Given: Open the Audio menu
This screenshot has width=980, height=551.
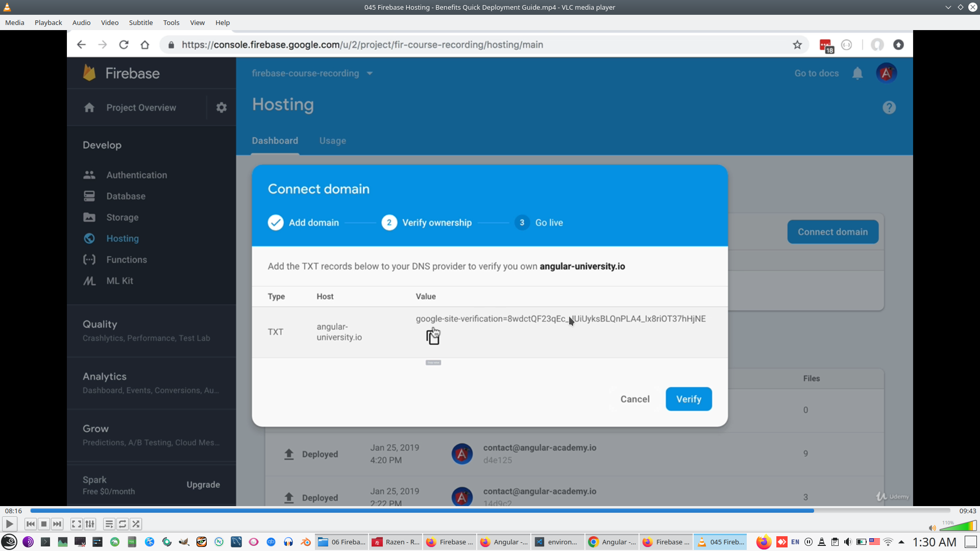Looking at the screenshot, I should (81, 22).
